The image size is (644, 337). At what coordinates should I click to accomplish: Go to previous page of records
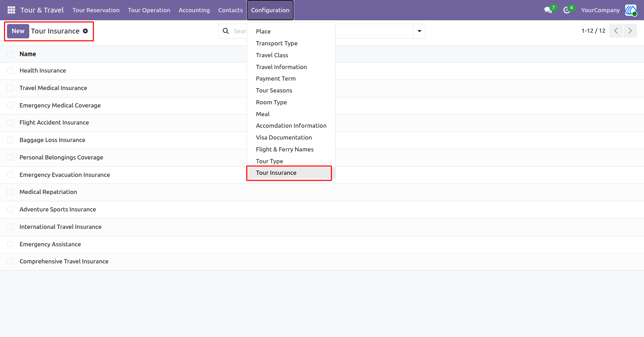click(616, 31)
